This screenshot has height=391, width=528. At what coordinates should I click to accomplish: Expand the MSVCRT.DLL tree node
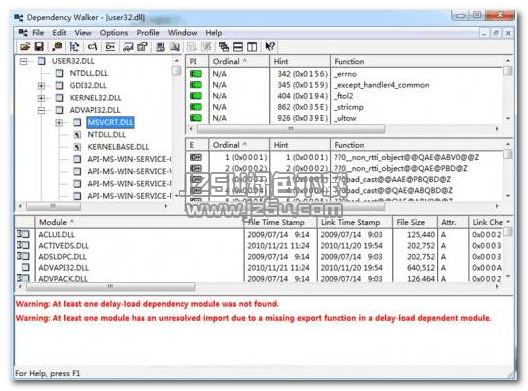coord(59,123)
